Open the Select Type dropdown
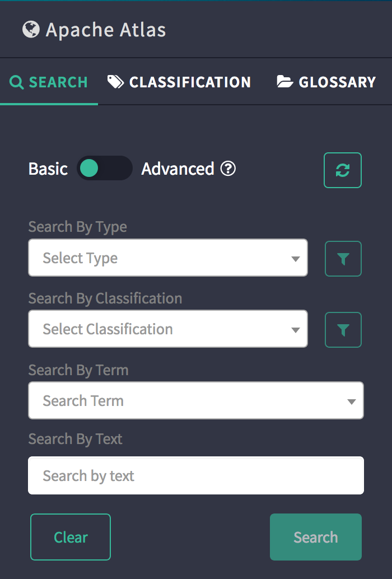 [x=167, y=258]
